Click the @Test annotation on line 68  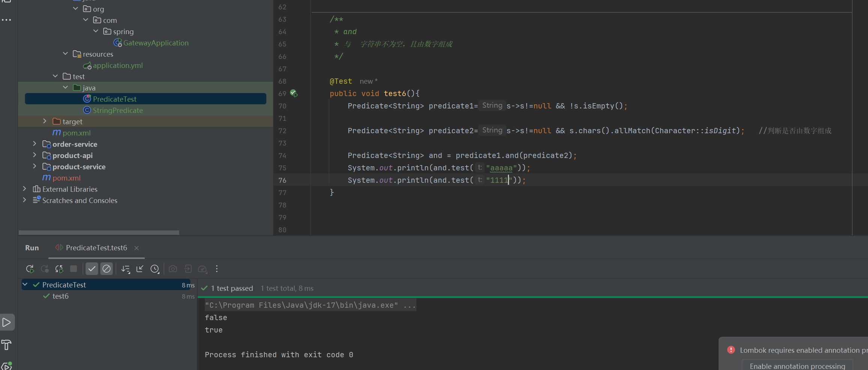pos(341,81)
